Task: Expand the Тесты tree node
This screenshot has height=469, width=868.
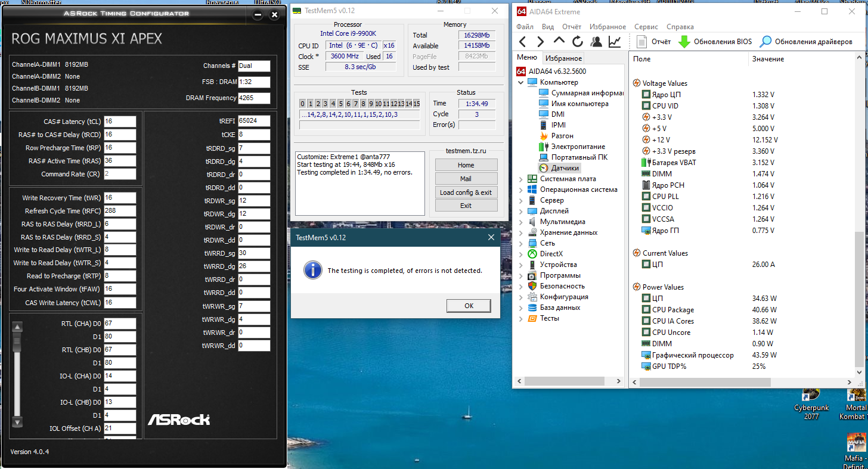Action: click(521, 318)
